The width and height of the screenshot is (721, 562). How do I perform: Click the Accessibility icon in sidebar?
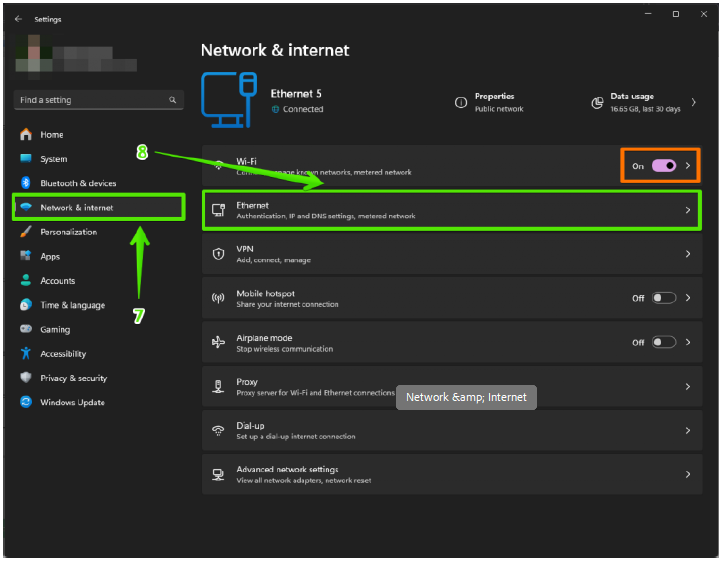tap(26, 354)
